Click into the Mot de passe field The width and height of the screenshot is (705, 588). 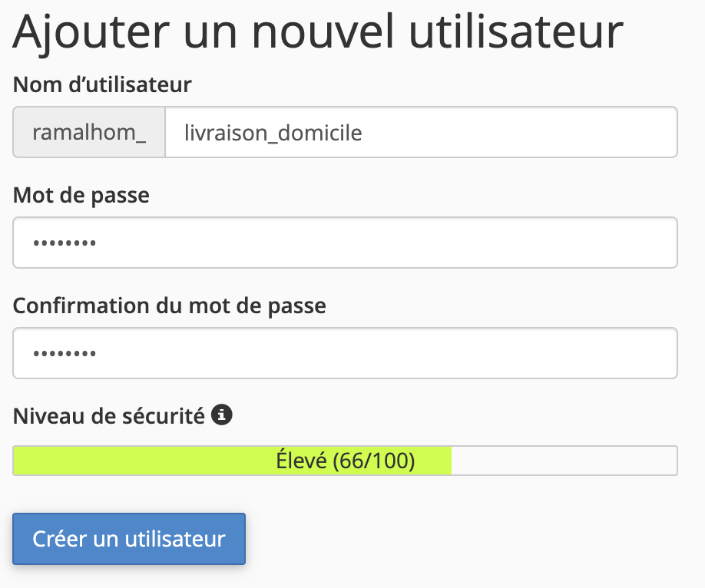345,243
